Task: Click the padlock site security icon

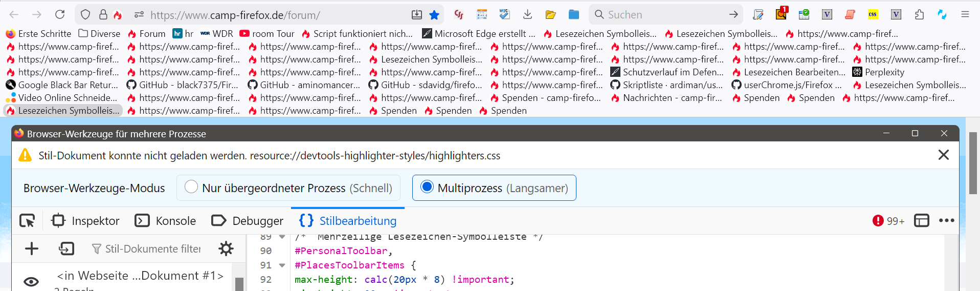Action: (x=103, y=15)
